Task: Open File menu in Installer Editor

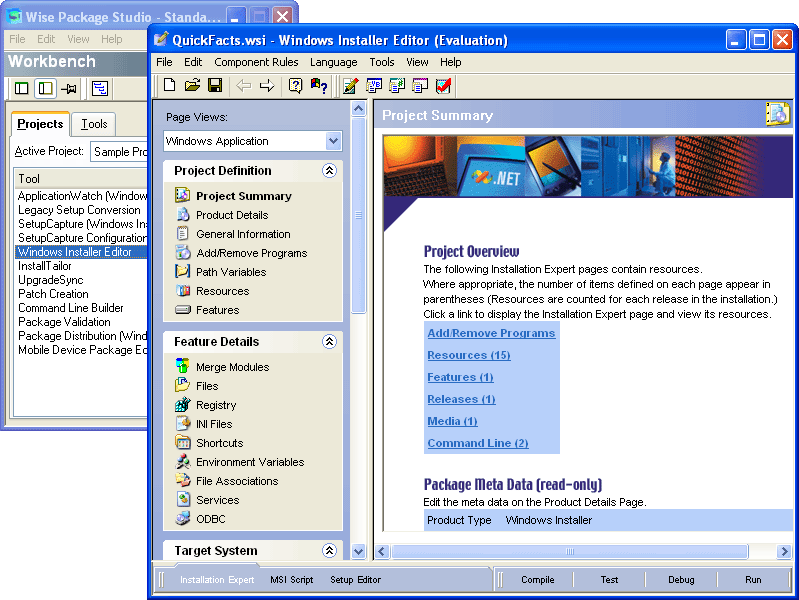Action: click(x=164, y=62)
